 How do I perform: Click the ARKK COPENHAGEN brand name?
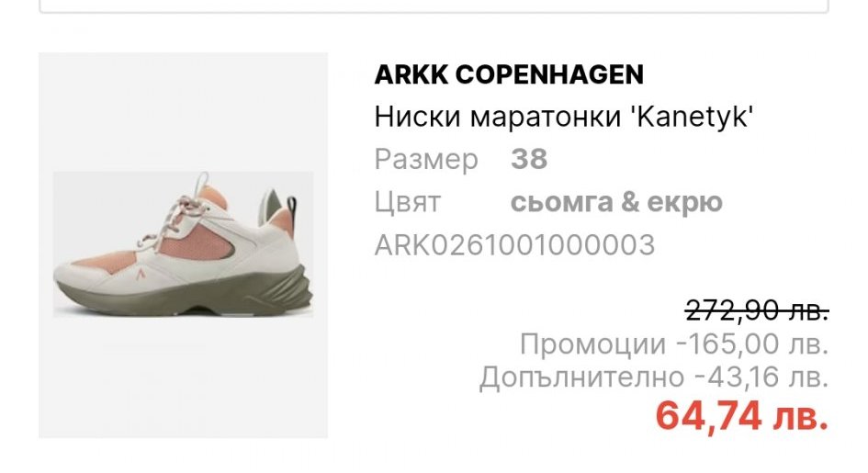pyautogui.click(x=509, y=74)
